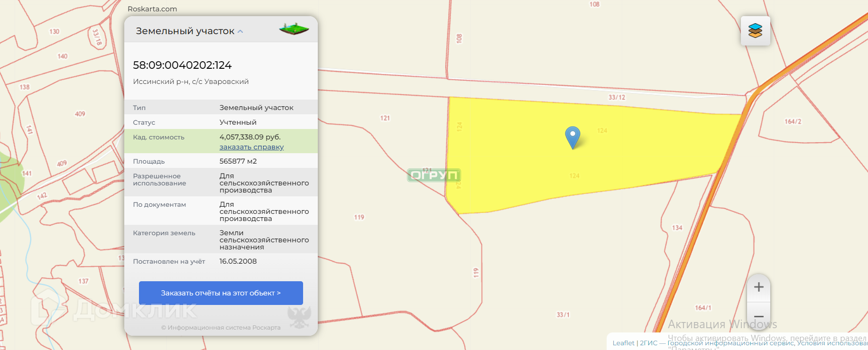868x350 pixels.
Task: Click the registration date 16.05.2008
Action: click(x=238, y=261)
